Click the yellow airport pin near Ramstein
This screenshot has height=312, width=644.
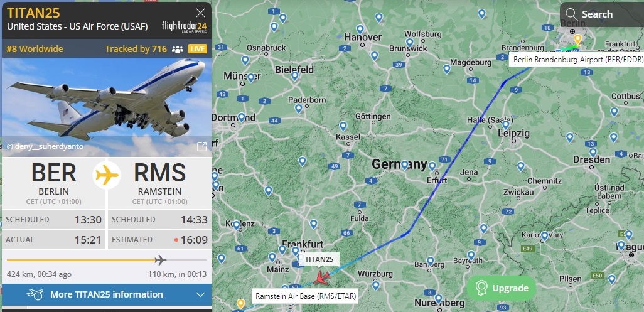pyautogui.click(x=240, y=304)
